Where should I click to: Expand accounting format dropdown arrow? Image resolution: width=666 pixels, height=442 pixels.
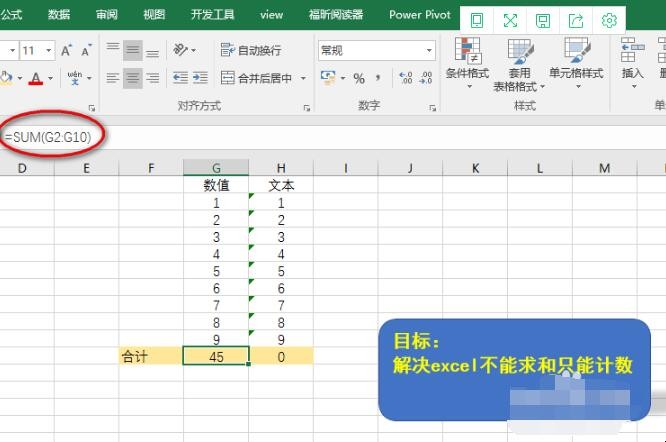coord(343,78)
